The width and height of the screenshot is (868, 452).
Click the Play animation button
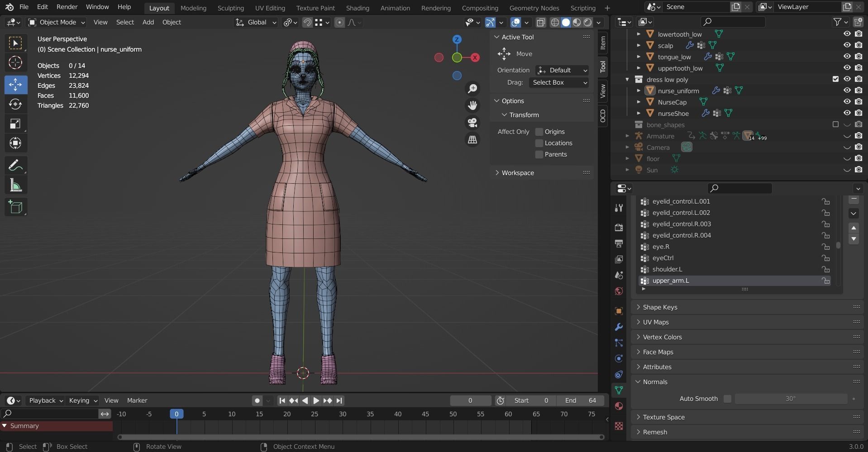[x=316, y=400]
